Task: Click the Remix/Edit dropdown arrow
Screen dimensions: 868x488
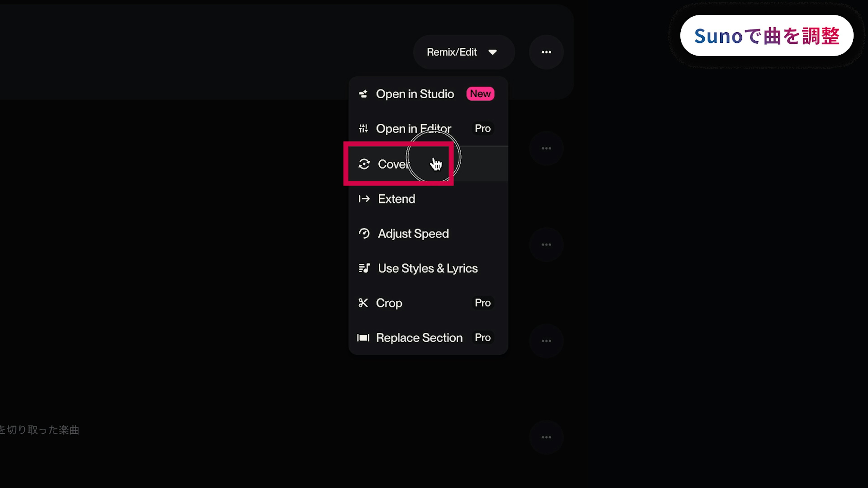Action: click(492, 52)
